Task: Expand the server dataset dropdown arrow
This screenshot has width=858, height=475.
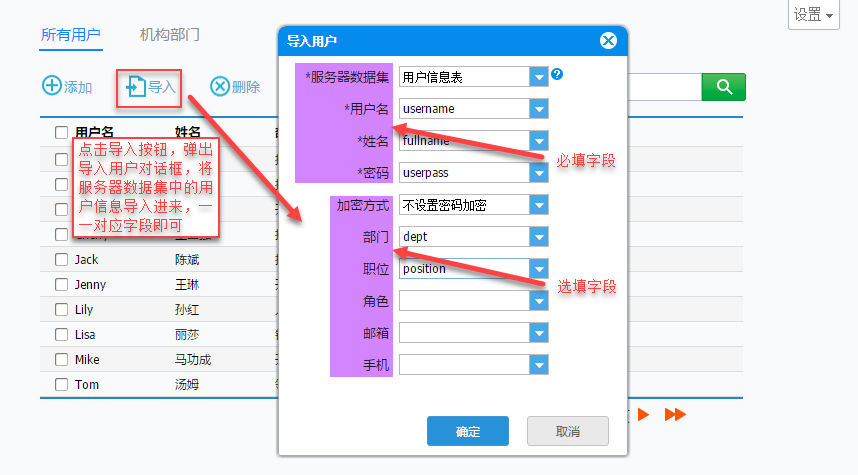Action: 539,77
